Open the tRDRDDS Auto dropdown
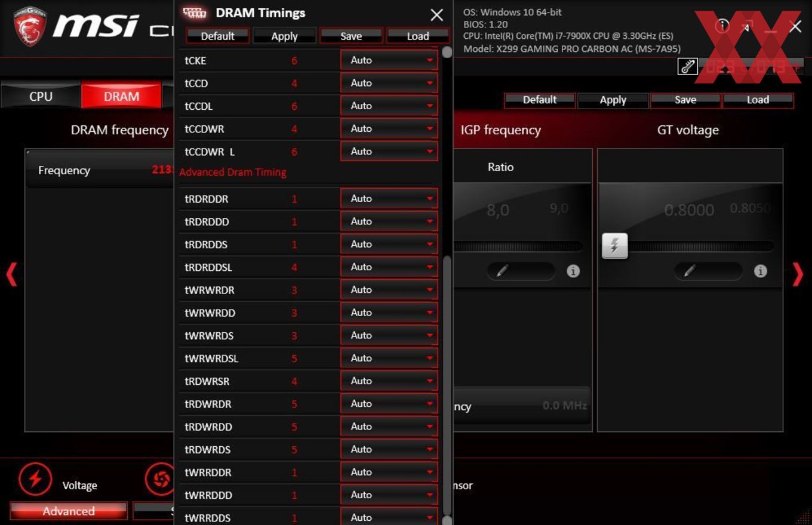 389,244
